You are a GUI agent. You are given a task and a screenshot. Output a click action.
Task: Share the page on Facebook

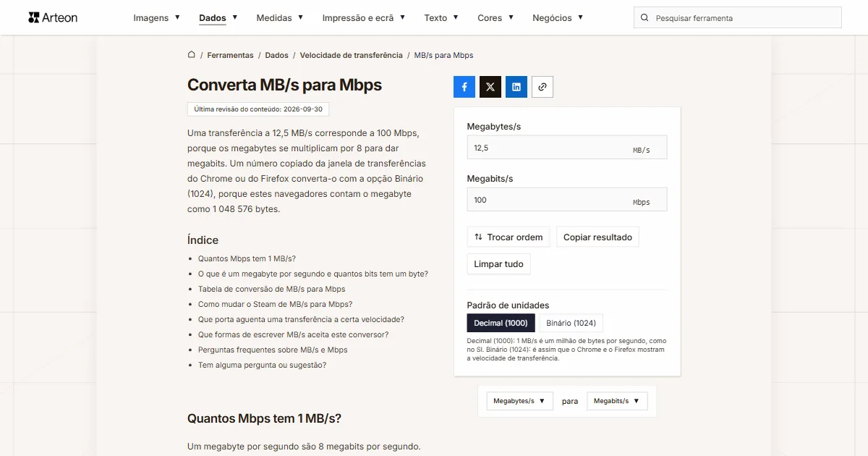coord(464,87)
